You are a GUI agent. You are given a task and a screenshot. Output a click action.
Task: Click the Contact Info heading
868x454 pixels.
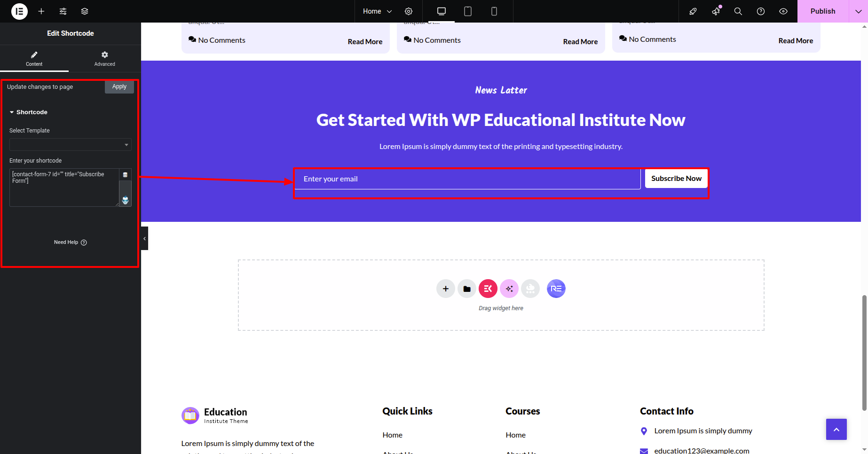pyautogui.click(x=666, y=411)
